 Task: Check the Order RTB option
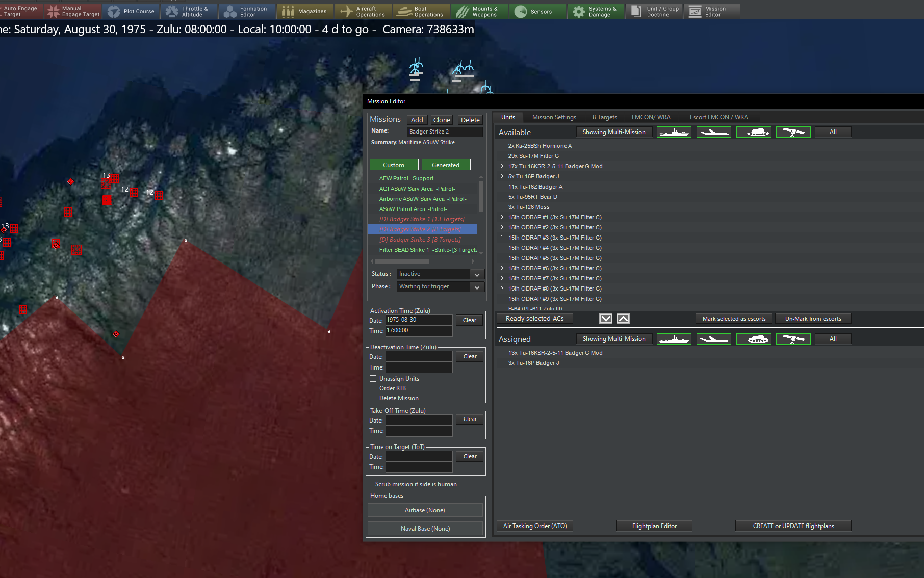pos(373,388)
